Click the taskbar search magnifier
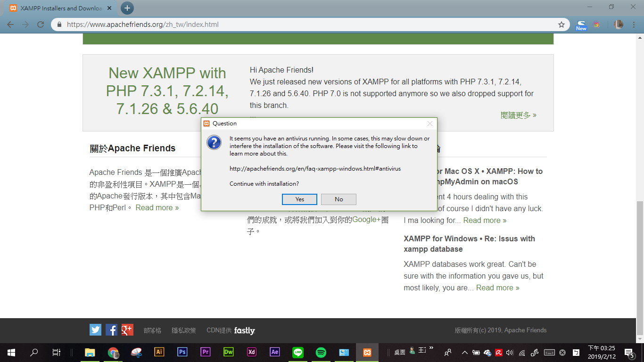The width and height of the screenshot is (644, 362). [x=34, y=352]
